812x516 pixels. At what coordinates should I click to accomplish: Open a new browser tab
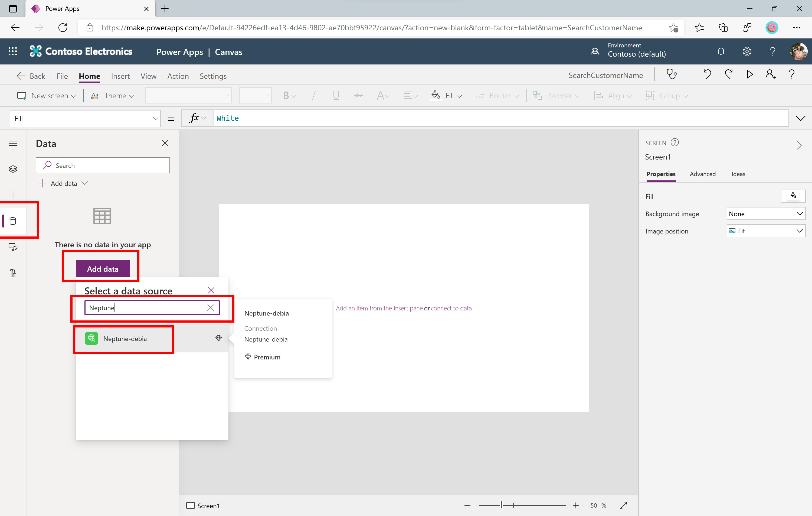165,9
